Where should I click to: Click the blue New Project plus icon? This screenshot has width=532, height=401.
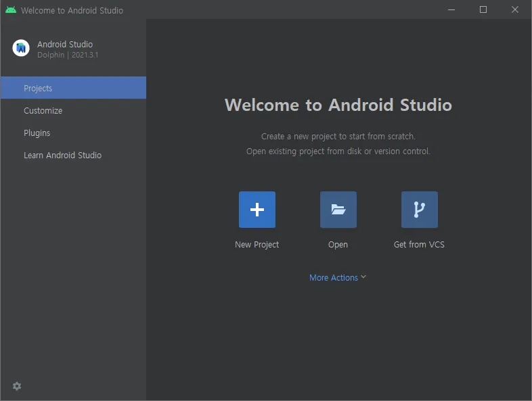(x=257, y=210)
